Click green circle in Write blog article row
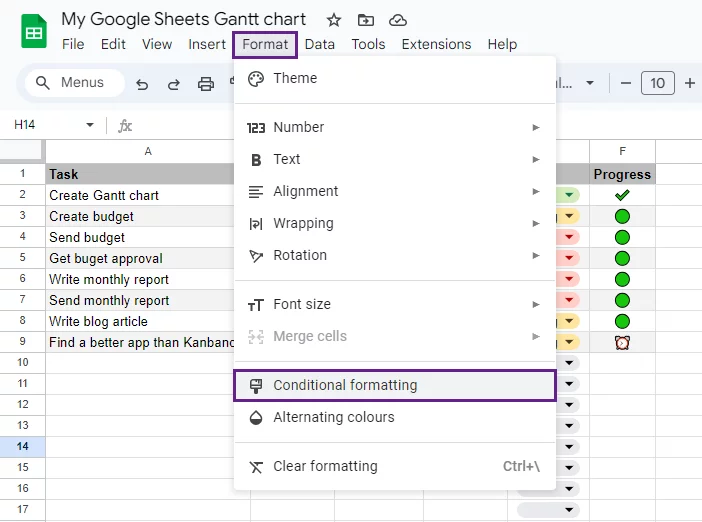This screenshot has height=522, width=702. (622, 321)
